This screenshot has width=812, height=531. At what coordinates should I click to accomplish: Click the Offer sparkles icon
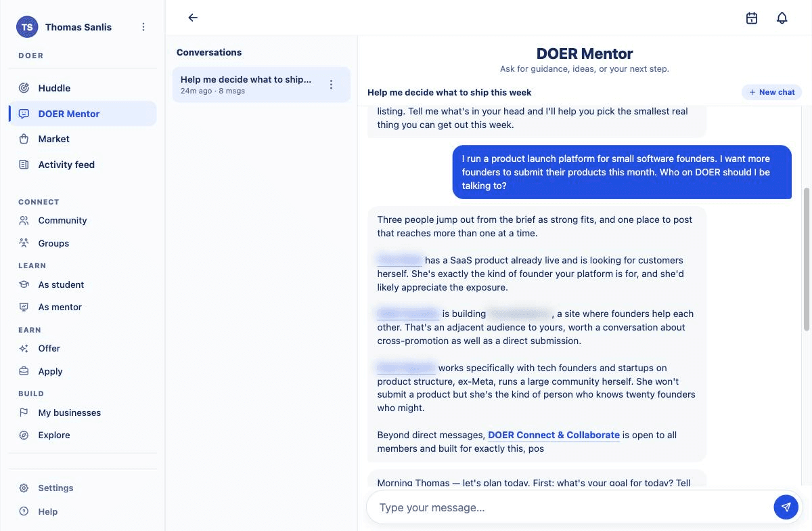[x=24, y=348]
